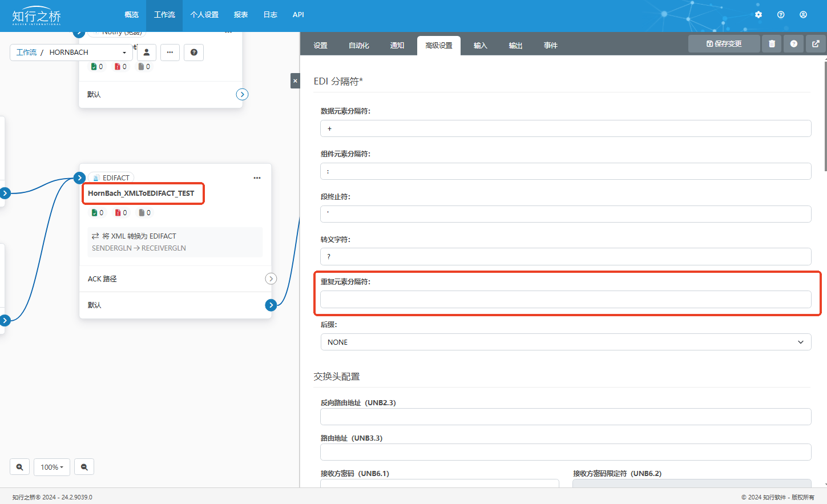Image resolution: width=827 pixels, height=504 pixels.
Task: Open the help icon in top header
Action: (781, 15)
